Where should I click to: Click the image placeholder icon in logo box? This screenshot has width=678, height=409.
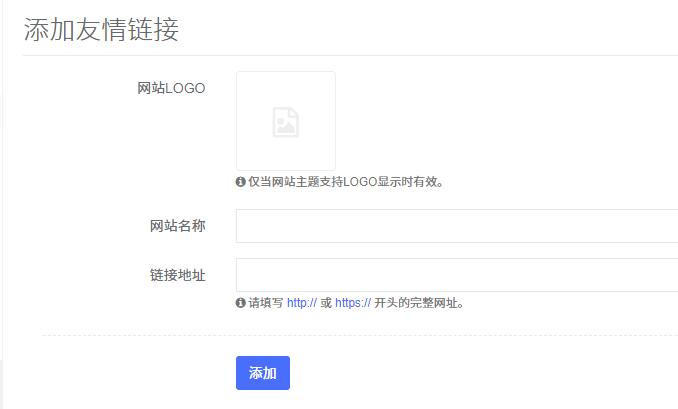(x=286, y=122)
